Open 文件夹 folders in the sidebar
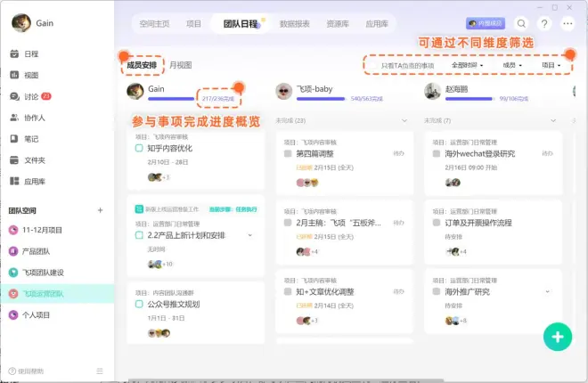The width and height of the screenshot is (588, 383). (34, 159)
